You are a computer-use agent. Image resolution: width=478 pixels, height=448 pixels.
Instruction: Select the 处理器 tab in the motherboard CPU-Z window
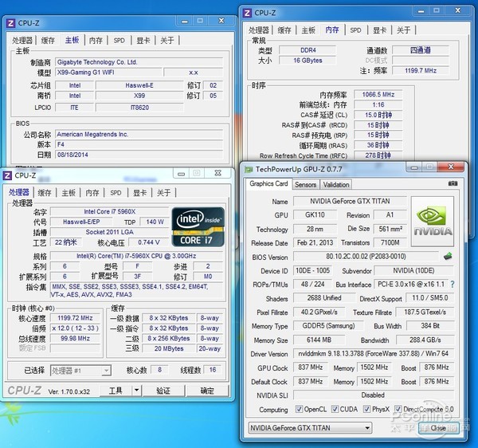coord(22,40)
